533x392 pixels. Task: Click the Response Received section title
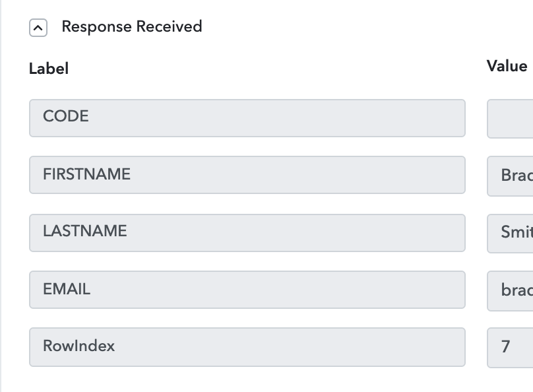pyautogui.click(x=132, y=26)
